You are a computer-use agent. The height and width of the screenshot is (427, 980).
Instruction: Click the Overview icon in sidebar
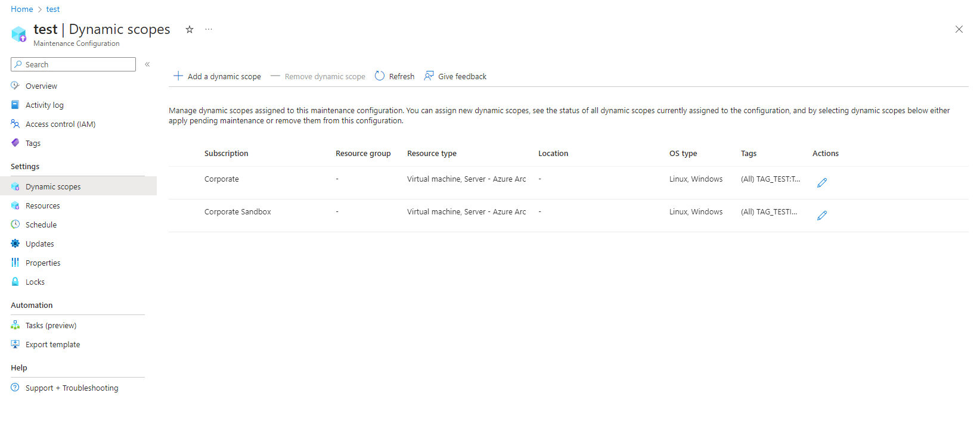(x=15, y=86)
